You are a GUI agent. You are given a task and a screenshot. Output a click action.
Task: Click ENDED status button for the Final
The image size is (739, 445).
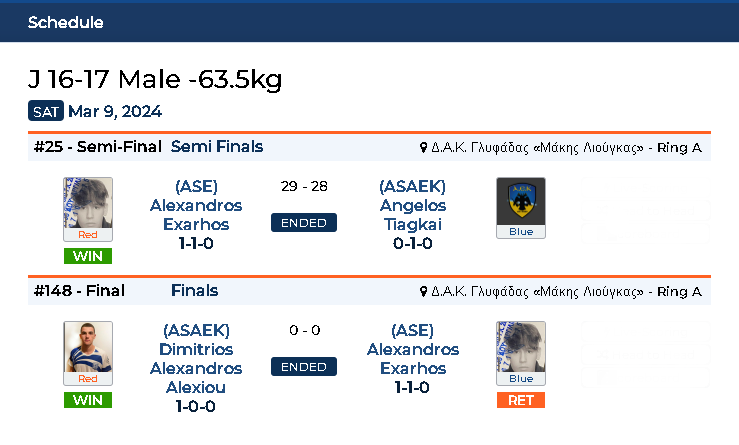tap(304, 367)
